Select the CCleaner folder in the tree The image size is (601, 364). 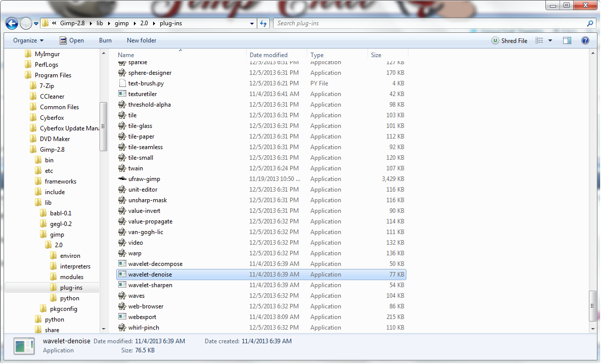point(47,97)
